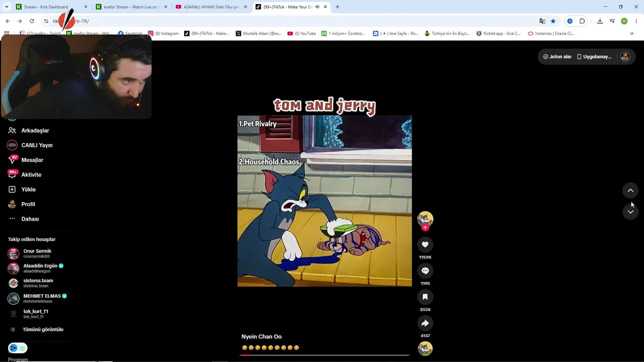Open the spinning sound disc for this video
The width and height of the screenshot is (644, 362).
(425, 348)
